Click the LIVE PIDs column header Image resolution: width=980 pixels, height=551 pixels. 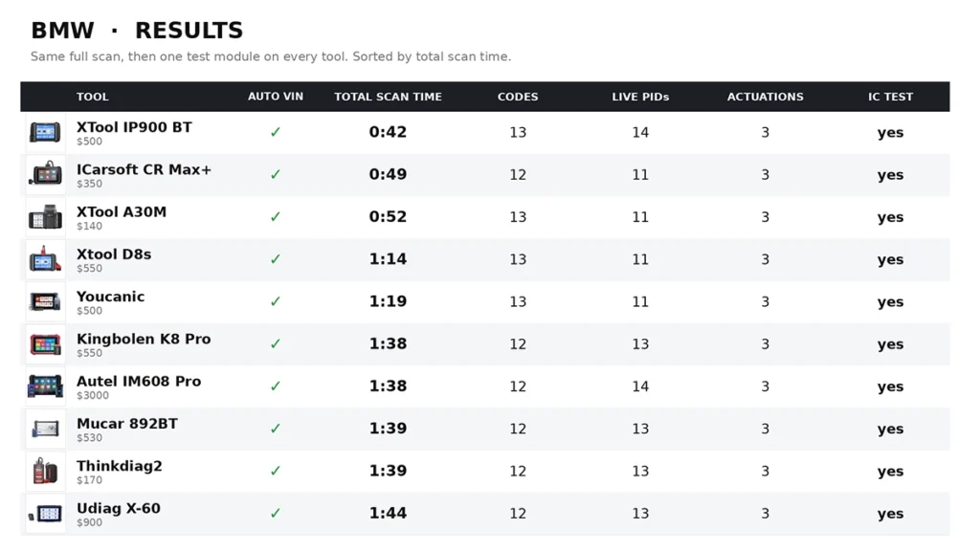coord(640,97)
